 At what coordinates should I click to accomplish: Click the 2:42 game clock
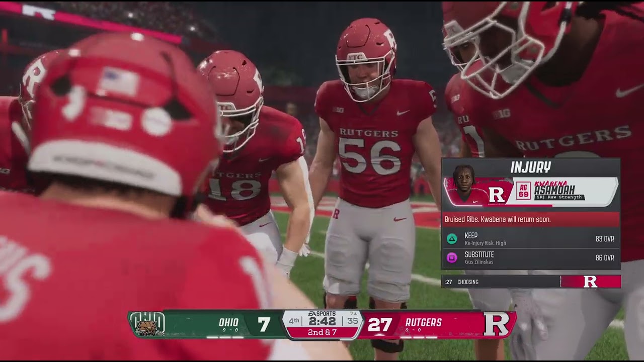[322, 321]
